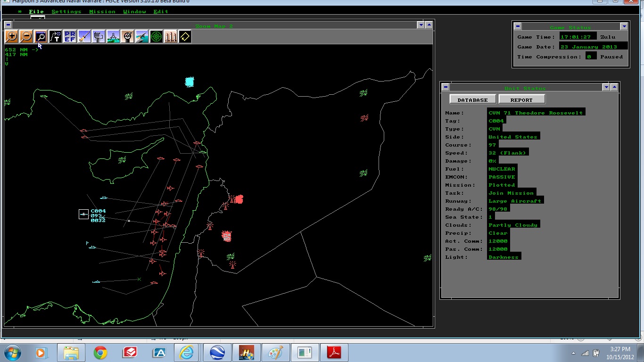Viewport: 644px width, 362px height.
Task: Open the File menu
Action: coord(36,12)
